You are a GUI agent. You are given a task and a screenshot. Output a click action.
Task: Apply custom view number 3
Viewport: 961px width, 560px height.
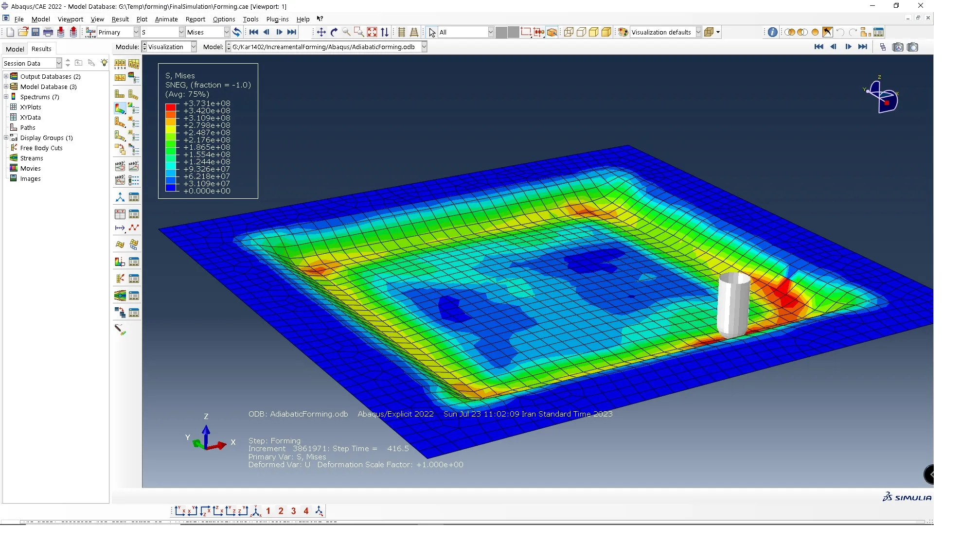pyautogui.click(x=293, y=511)
